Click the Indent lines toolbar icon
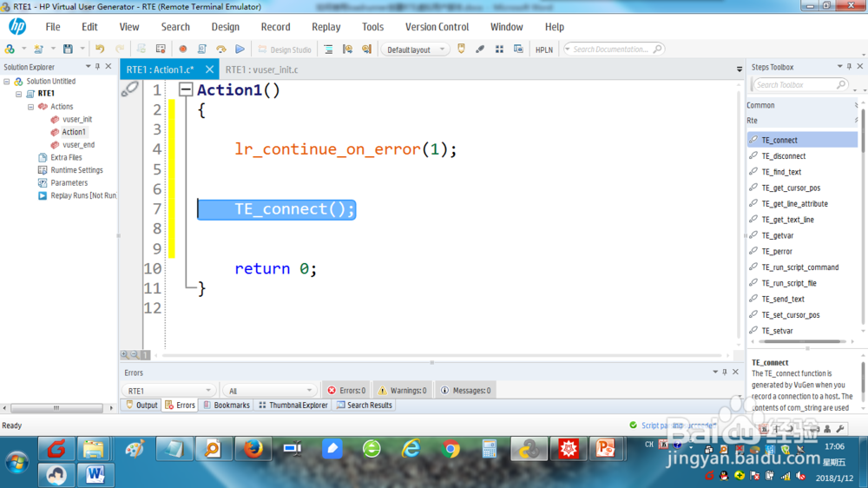The width and height of the screenshot is (868, 488). (x=328, y=49)
